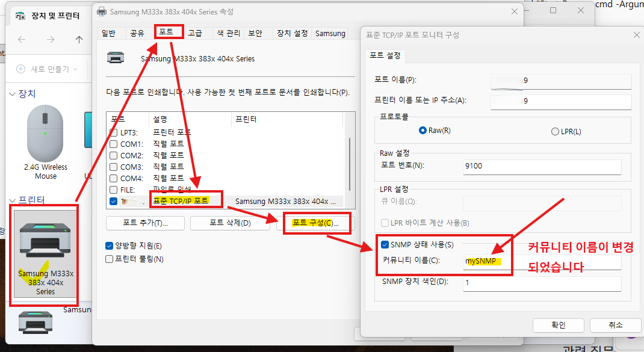Switch to the 공유 tab

click(x=137, y=33)
